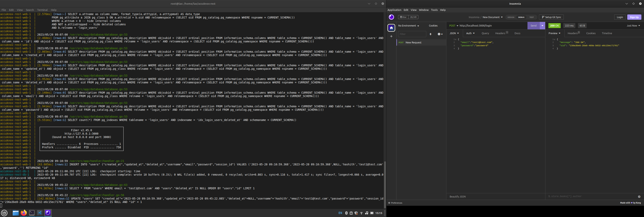Click the Setup Git Sync button
644x217 pixels.
point(551,17)
